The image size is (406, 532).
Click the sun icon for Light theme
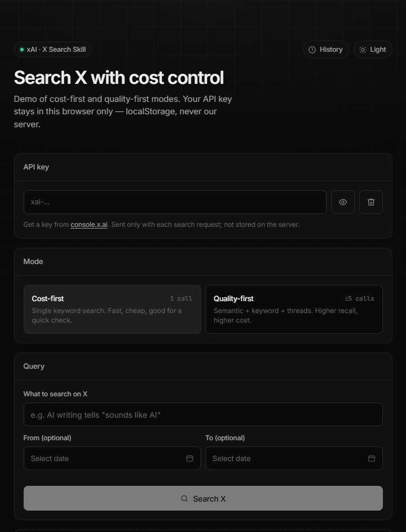click(363, 50)
